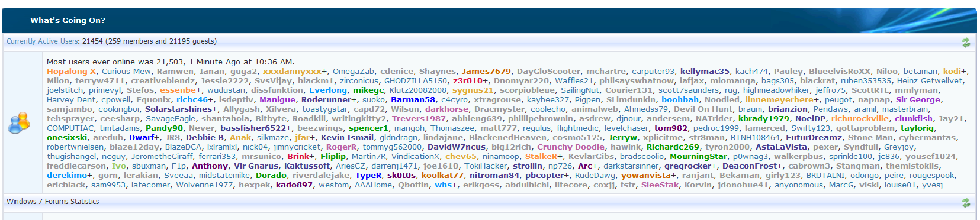Open the Pandy90 user link

pos(164,128)
